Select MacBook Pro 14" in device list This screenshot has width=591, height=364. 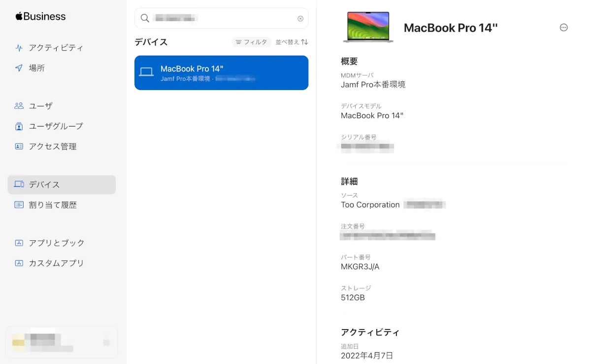coord(222,73)
